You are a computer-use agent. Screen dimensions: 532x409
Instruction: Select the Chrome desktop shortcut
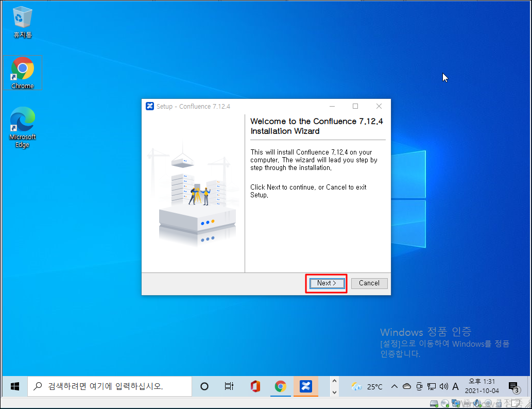22,73
